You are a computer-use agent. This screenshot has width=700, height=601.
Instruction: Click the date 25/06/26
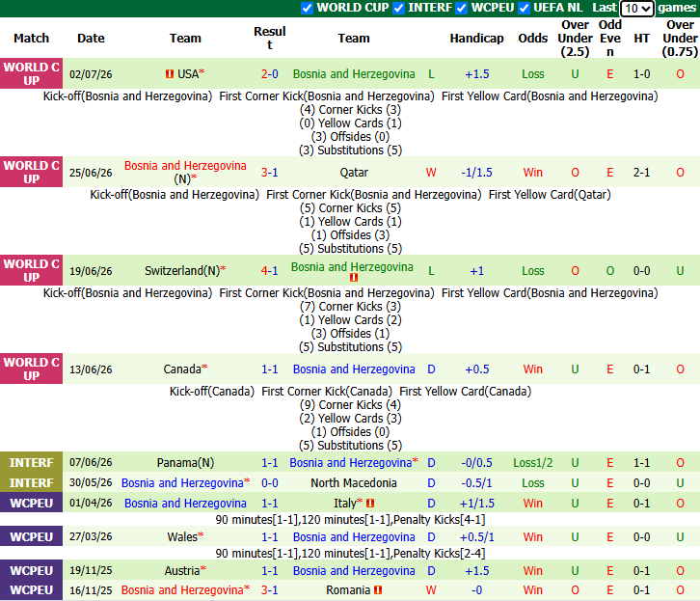coord(91,173)
